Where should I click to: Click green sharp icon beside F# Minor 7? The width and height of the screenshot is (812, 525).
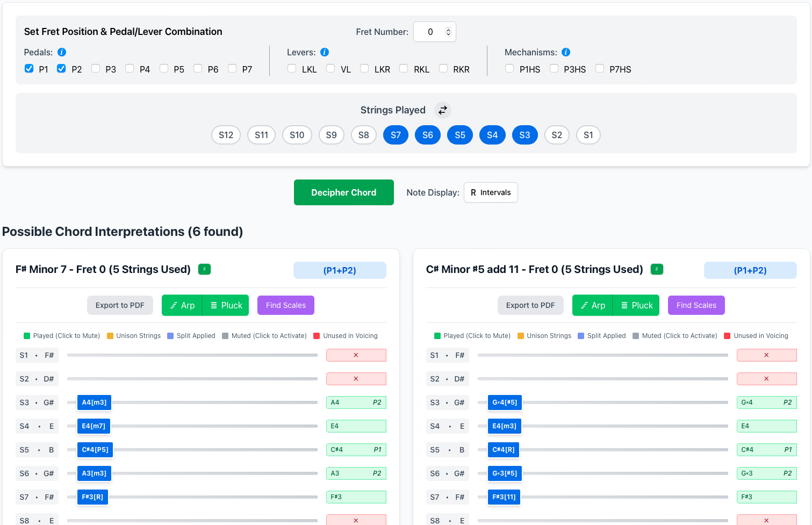pos(204,269)
